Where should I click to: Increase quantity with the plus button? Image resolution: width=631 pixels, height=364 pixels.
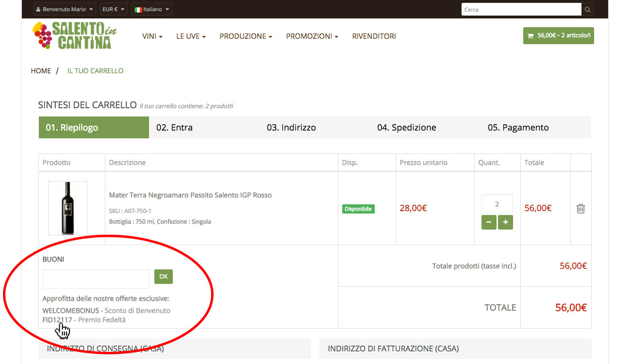coord(505,222)
